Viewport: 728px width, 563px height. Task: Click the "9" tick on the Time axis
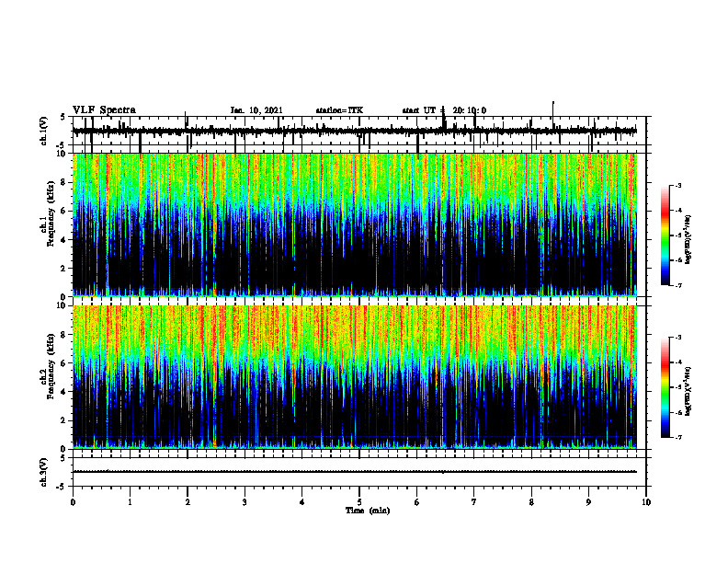(588, 502)
